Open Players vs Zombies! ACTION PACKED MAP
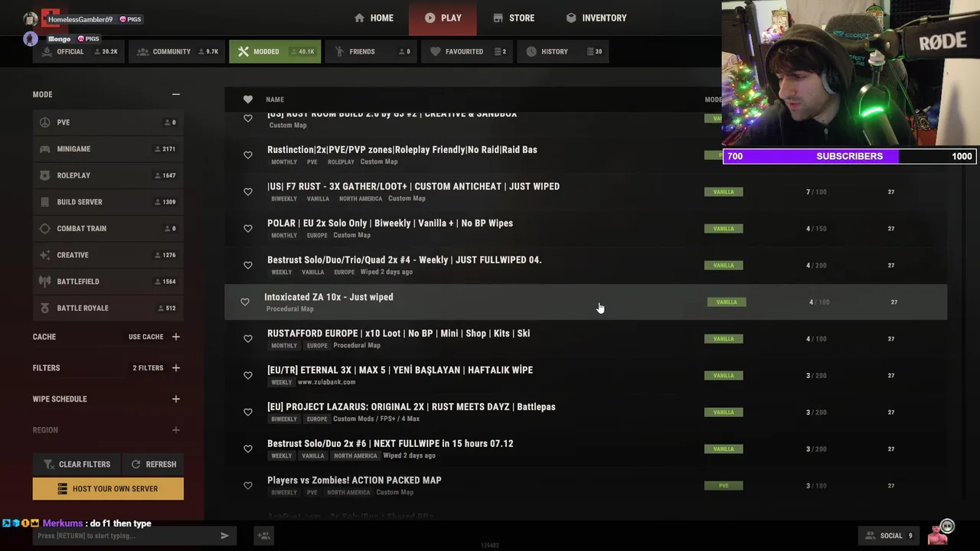 pyautogui.click(x=586, y=485)
